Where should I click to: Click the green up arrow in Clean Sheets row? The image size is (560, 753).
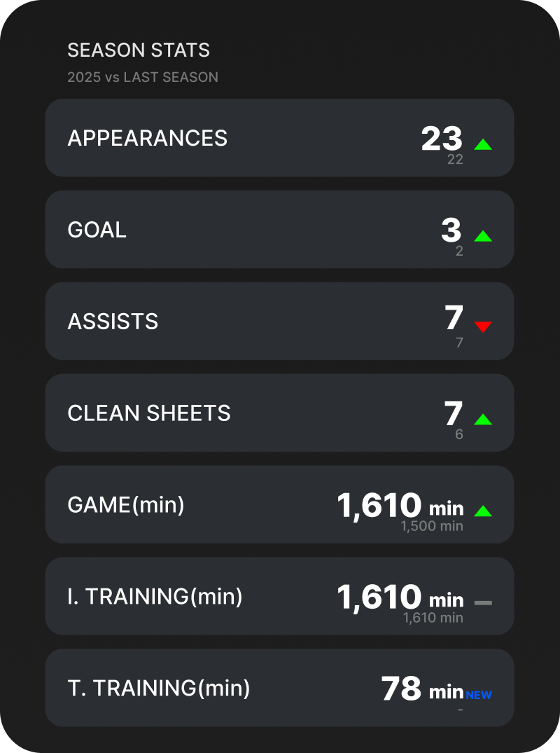point(483,420)
